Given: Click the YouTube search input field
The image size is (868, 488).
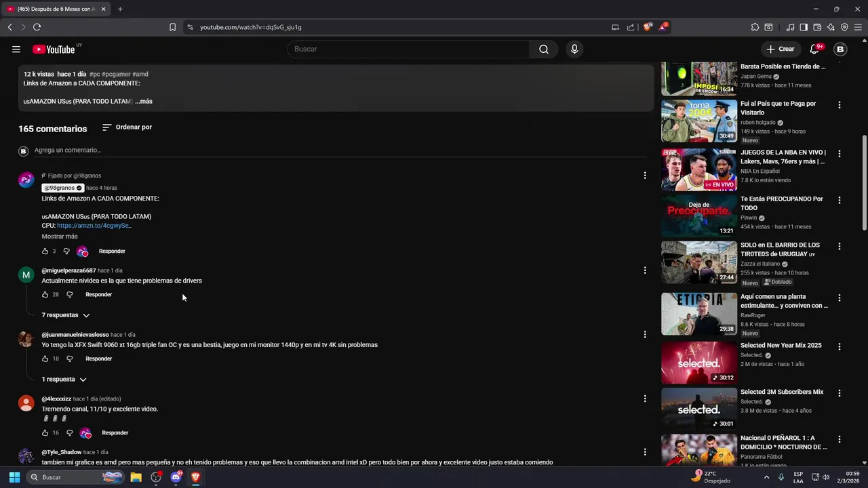Looking at the screenshot, I should coord(408,49).
